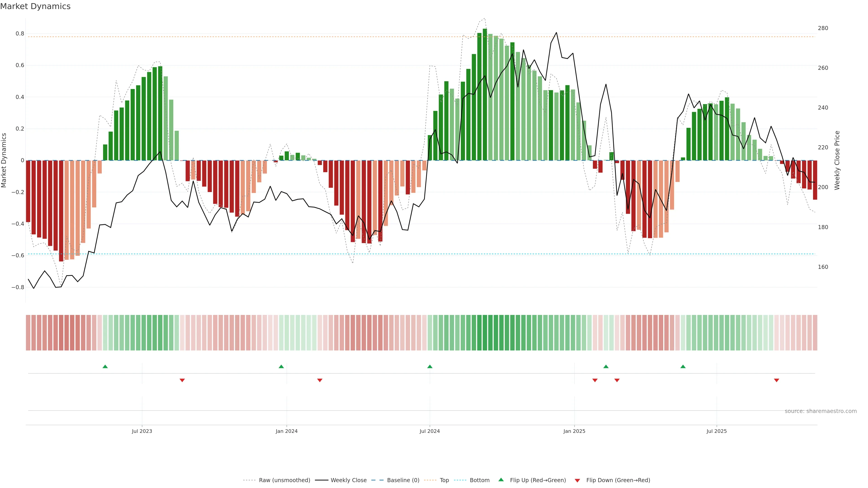The image size is (868, 488).
Task: Click the green Flip Up triangle in legend
Action: tap(501, 480)
